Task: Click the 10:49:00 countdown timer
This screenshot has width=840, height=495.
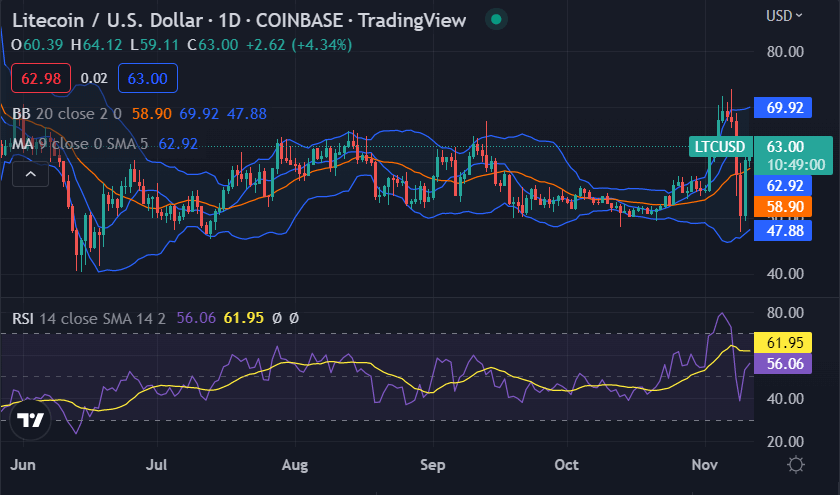Action: [x=796, y=164]
